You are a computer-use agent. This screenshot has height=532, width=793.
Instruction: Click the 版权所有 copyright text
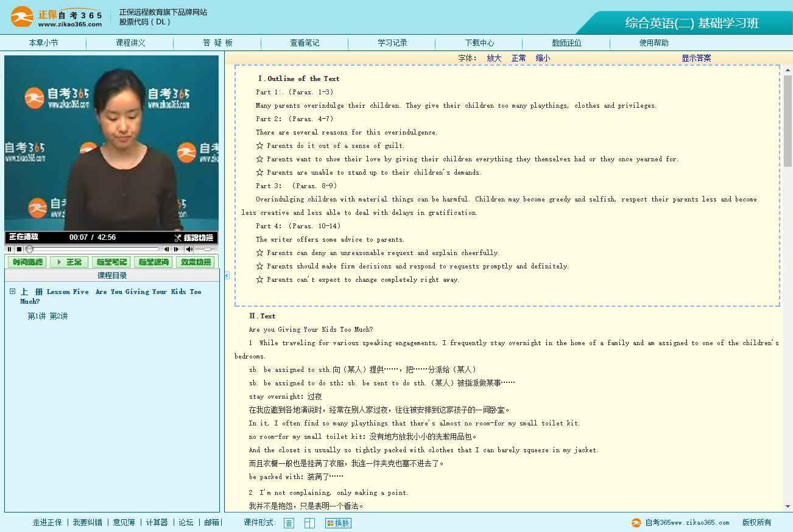tap(756, 522)
